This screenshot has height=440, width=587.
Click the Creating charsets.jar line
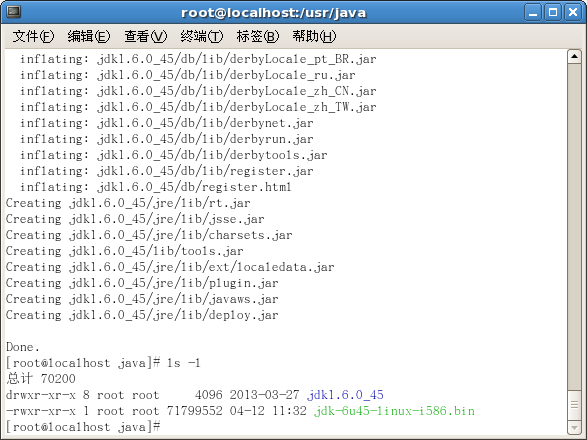pos(149,235)
